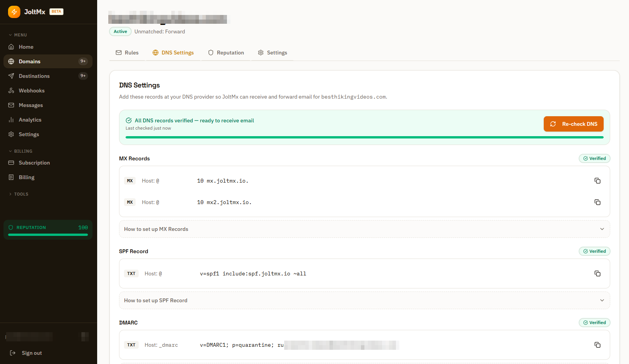Click the JoltMx lightning logo icon
Viewport: 629px width, 364px height.
click(14, 12)
